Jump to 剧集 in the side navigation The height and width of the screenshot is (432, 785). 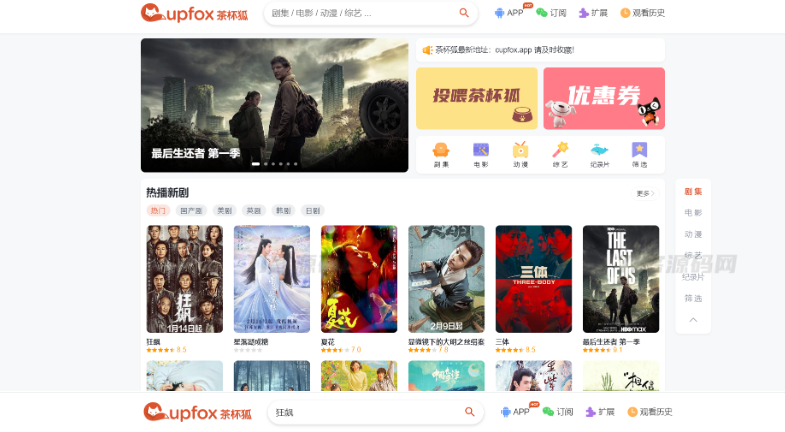693,191
